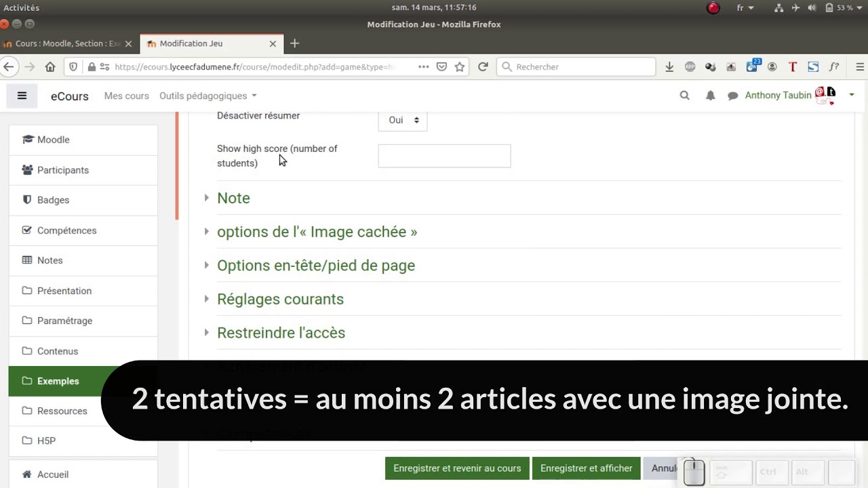Open the Firefox home page icon

pyautogui.click(x=50, y=66)
